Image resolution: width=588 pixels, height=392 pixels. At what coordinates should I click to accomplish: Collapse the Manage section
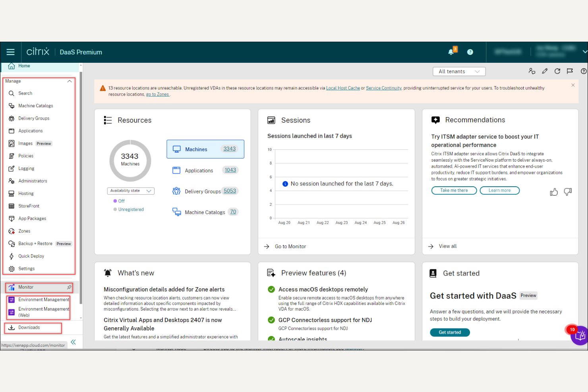point(70,81)
